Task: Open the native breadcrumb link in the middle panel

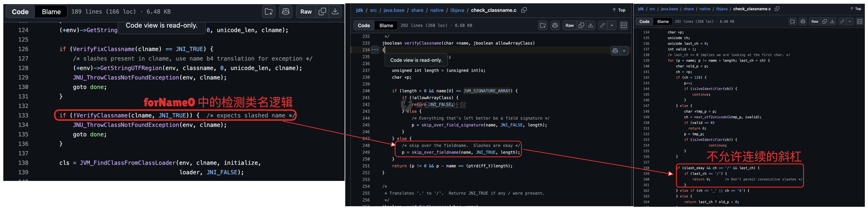Action: [x=437, y=10]
